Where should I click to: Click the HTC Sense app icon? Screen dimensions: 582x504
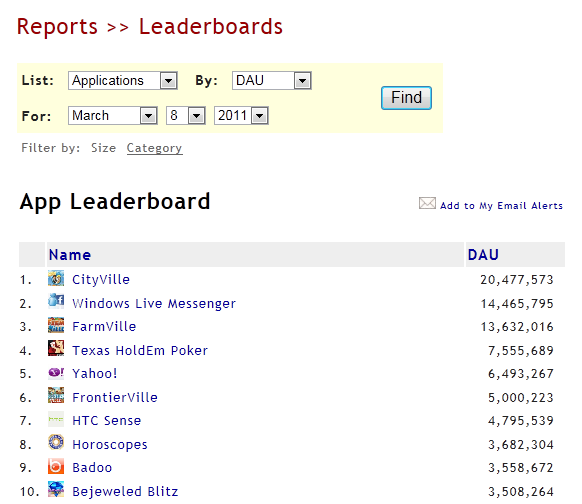56,419
